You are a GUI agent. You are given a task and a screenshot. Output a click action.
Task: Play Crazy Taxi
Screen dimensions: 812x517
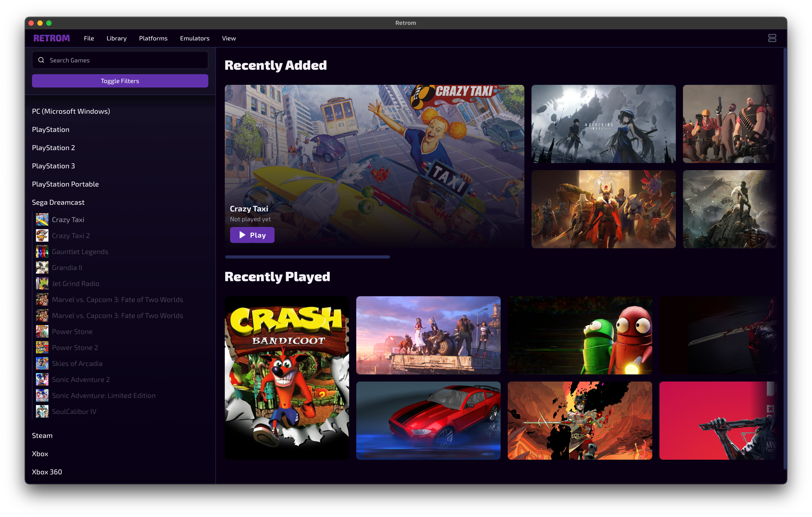[x=252, y=235]
